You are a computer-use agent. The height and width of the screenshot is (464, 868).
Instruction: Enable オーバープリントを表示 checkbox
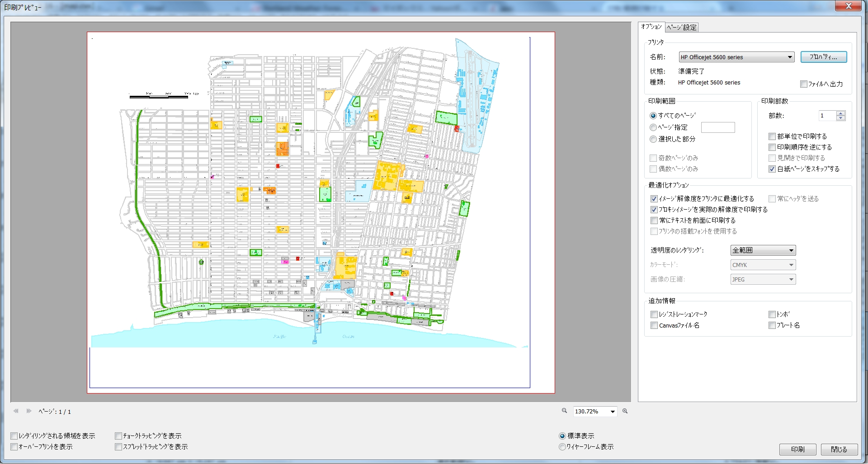[14, 447]
